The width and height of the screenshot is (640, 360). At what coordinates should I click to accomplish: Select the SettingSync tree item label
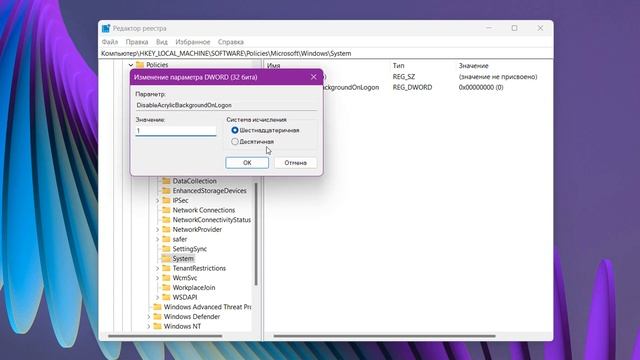tap(189, 249)
